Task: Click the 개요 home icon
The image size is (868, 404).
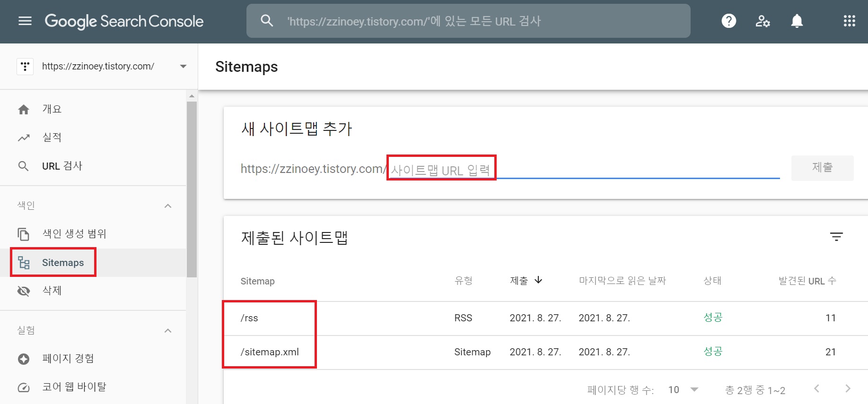Action: pyautogui.click(x=24, y=110)
